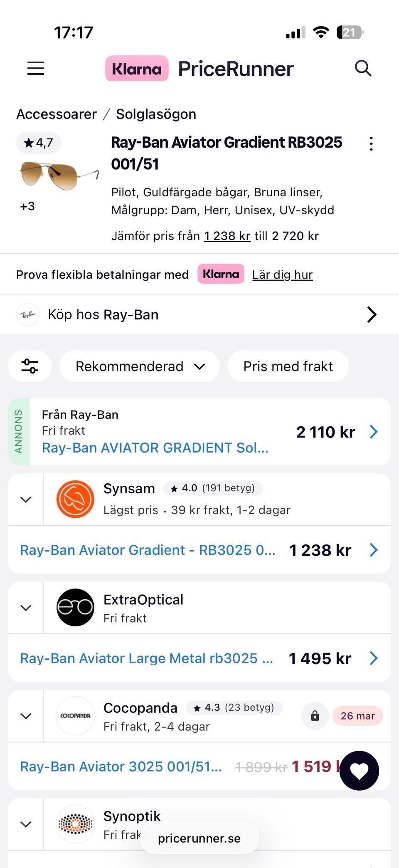The image size is (399, 868).
Task: Tap the ExtraOptical black logo
Action: pyautogui.click(x=75, y=607)
